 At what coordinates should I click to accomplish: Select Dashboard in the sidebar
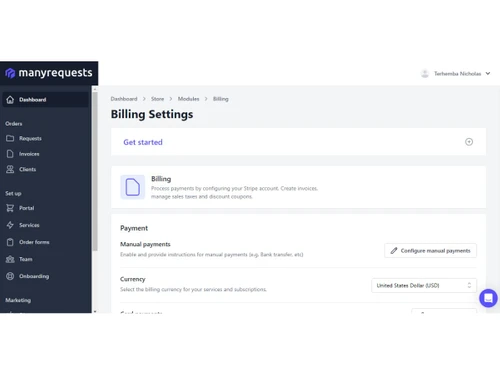point(46,100)
